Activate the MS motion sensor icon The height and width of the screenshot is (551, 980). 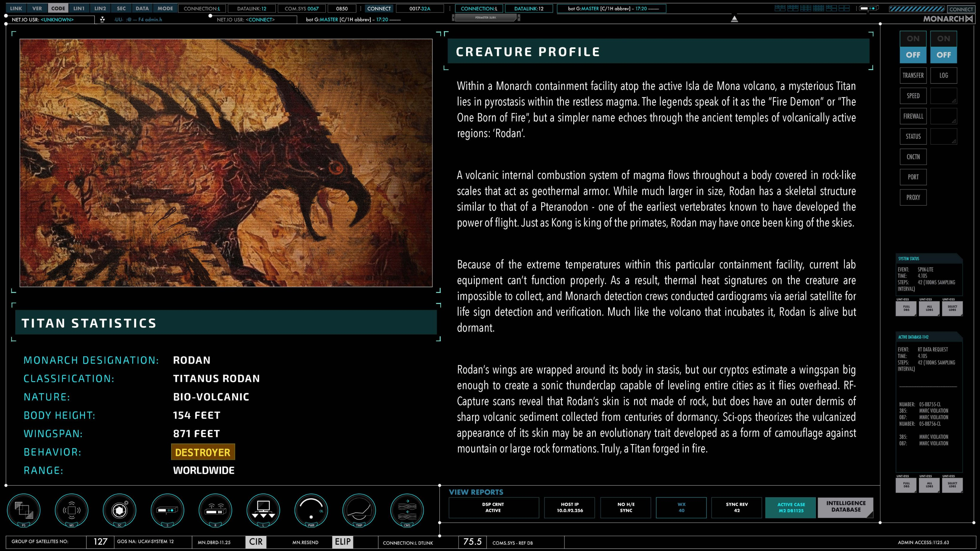point(71,510)
